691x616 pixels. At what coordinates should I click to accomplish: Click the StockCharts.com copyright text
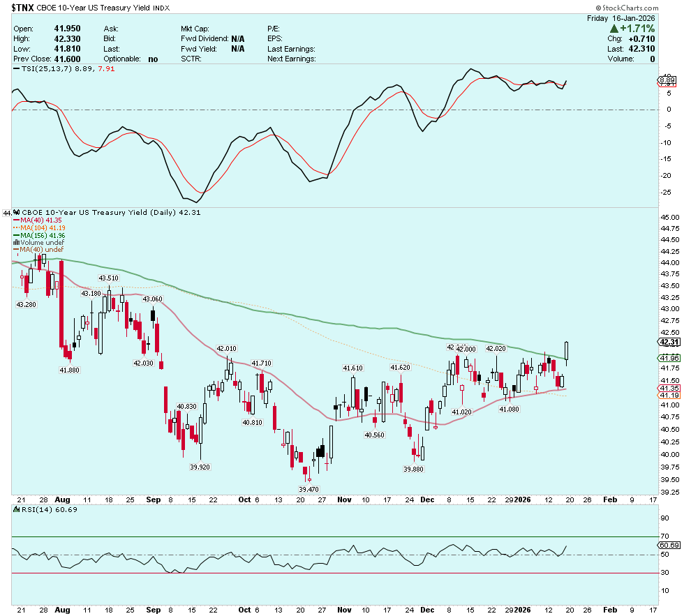click(627, 8)
